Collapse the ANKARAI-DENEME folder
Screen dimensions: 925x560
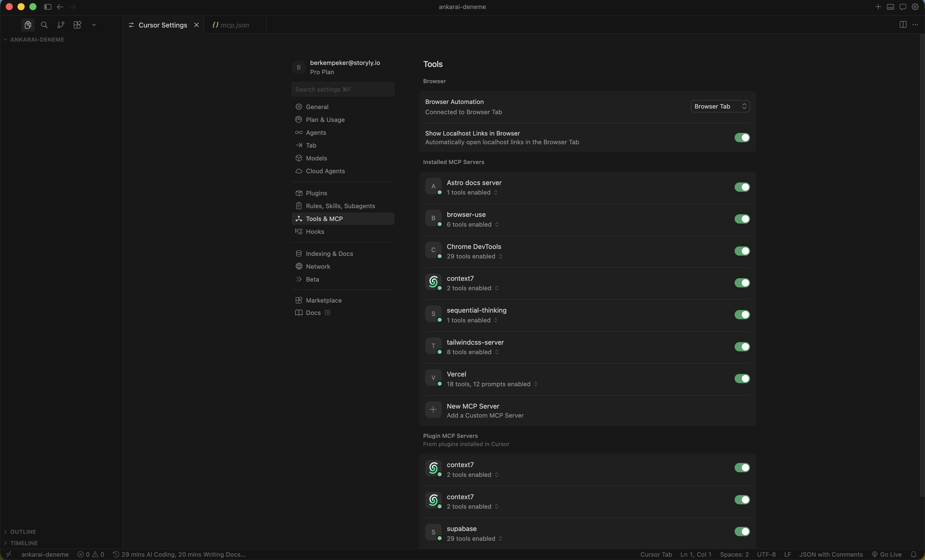[x=5, y=39]
